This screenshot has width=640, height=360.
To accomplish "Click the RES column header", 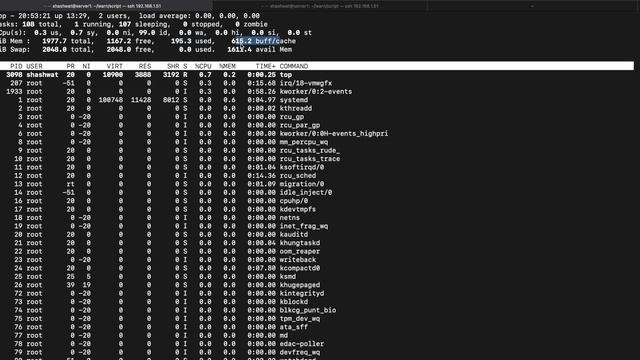I will point(145,66).
